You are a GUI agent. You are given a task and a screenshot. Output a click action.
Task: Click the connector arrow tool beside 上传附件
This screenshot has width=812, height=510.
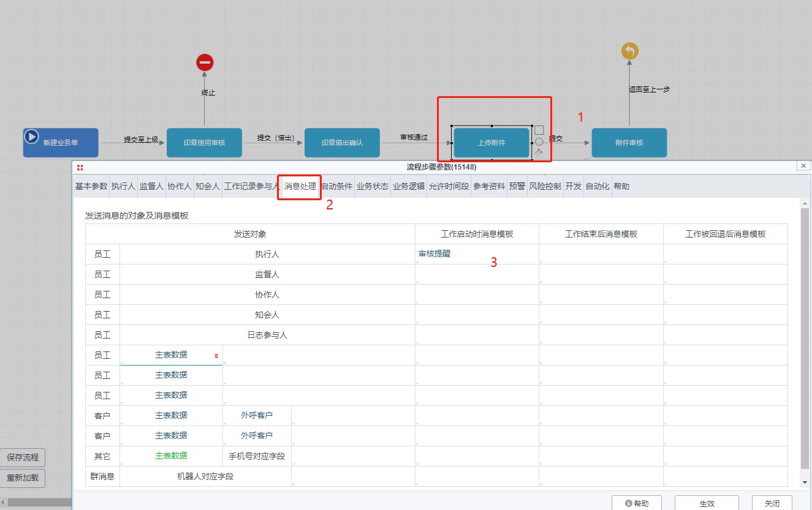point(539,152)
